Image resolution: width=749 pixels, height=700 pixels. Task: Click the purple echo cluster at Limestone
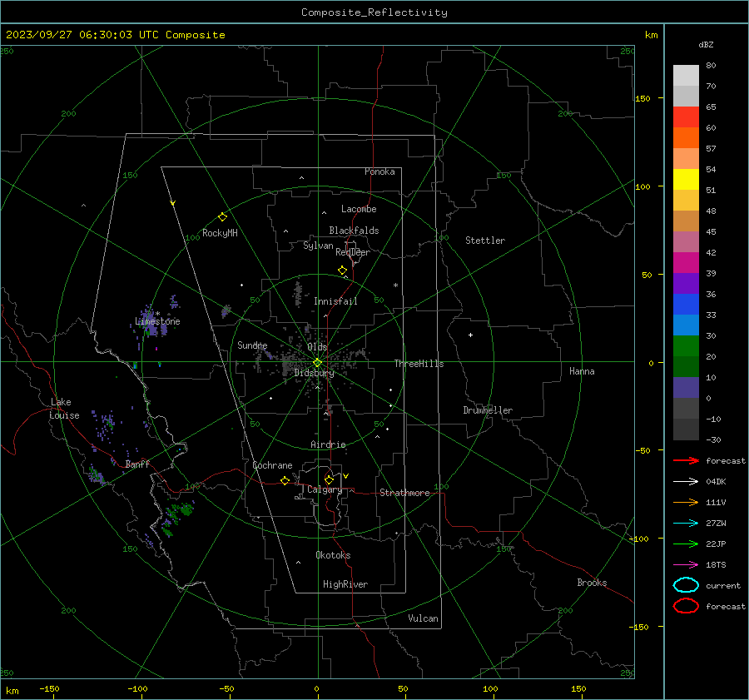(152, 321)
